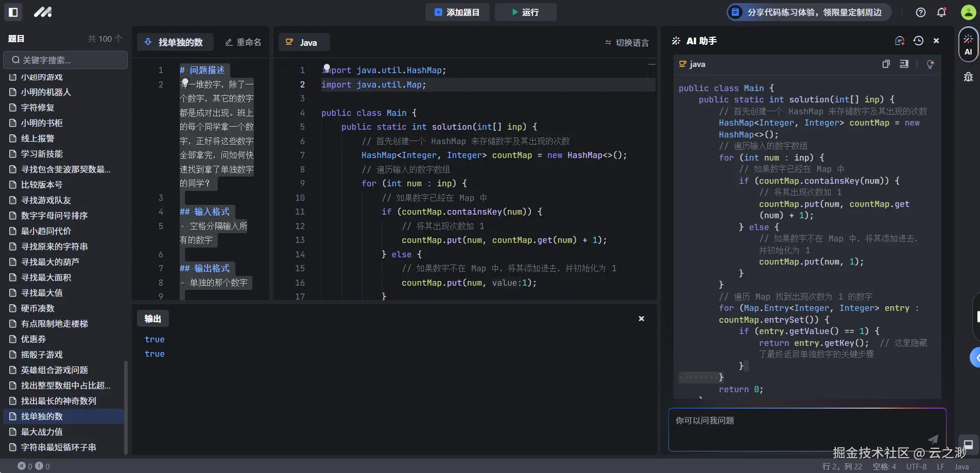Copy the AI-generated java code block
980x473 pixels.
(886, 64)
